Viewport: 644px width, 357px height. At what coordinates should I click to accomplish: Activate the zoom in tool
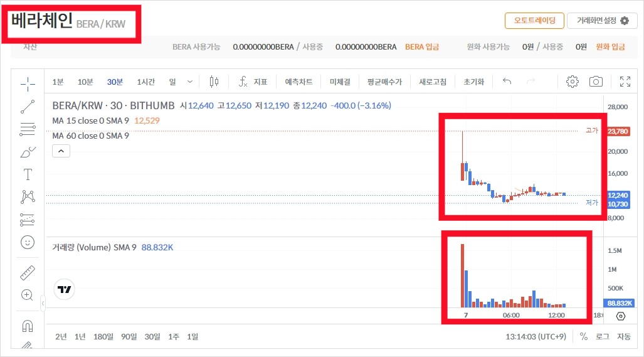coord(27,295)
